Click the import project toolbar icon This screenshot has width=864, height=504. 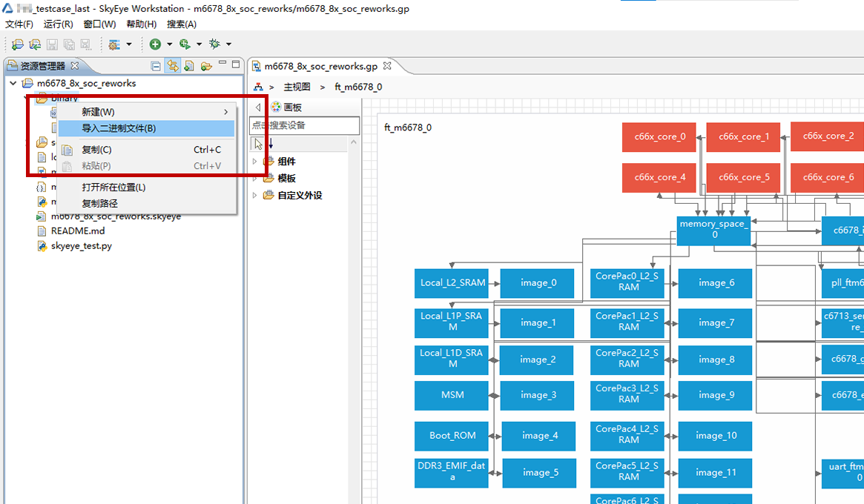(35, 44)
